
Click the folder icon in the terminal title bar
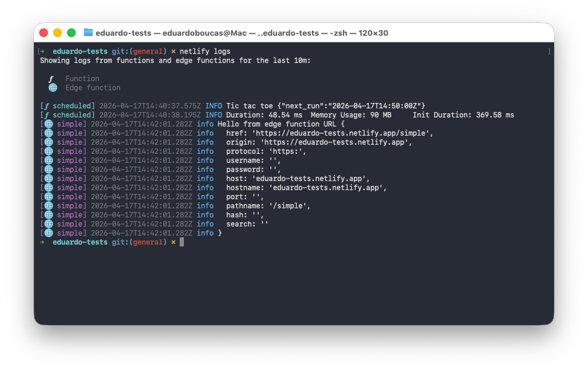click(x=88, y=33)
